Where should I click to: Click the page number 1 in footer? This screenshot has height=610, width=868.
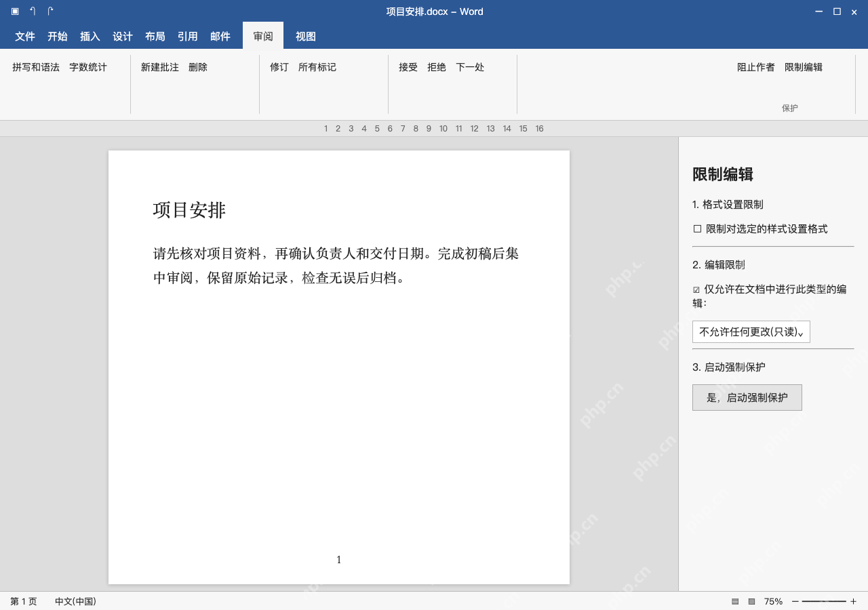[x=339, y=560]
